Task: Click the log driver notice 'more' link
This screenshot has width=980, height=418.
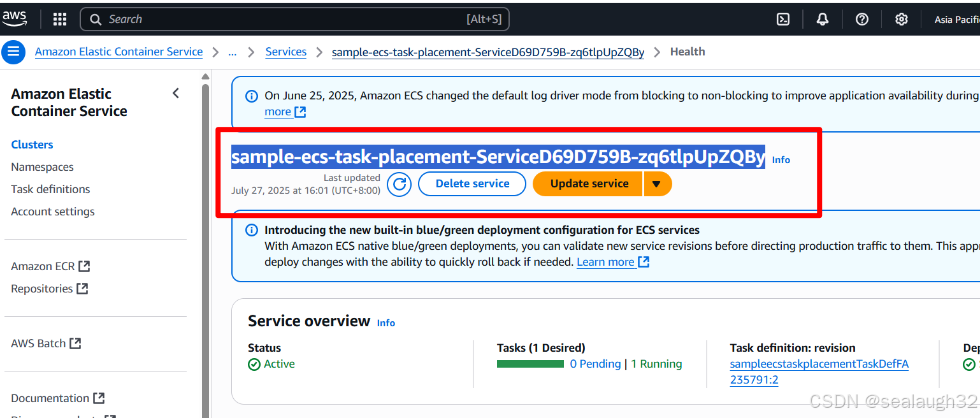Action: pyautogui.click(x=285, y=112)
